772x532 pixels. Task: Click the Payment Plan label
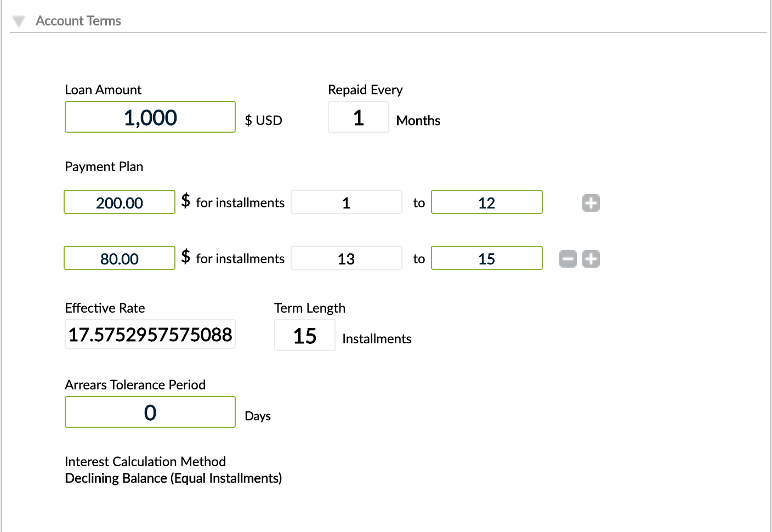click(104, 166)
